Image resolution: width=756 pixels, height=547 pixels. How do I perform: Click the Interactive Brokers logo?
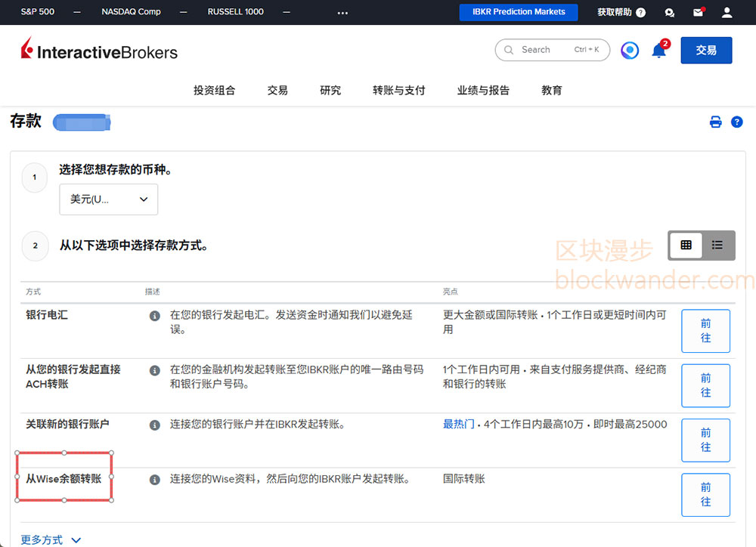coord(99,50)
